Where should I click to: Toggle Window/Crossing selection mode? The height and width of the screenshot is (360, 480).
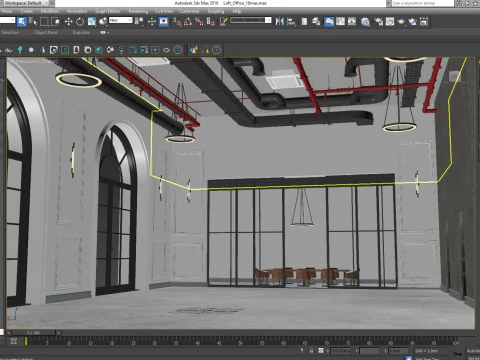pos(55,22)
